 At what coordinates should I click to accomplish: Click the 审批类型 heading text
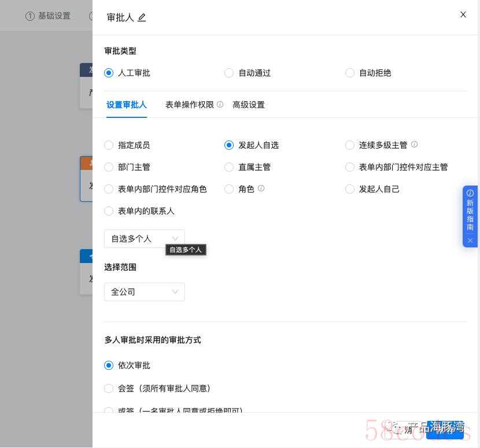120,51
